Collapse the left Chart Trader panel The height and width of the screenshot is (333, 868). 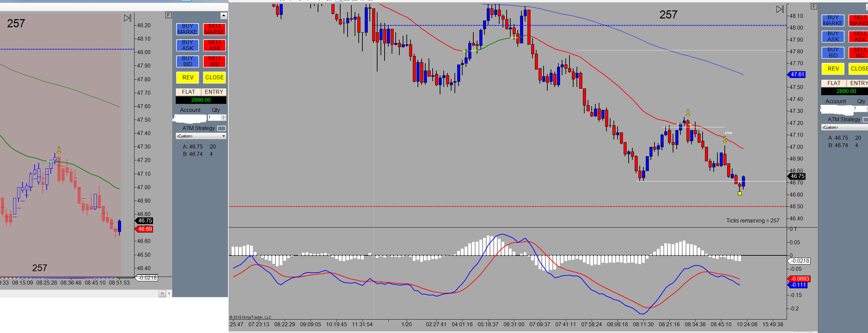click(x=224, y=15)
